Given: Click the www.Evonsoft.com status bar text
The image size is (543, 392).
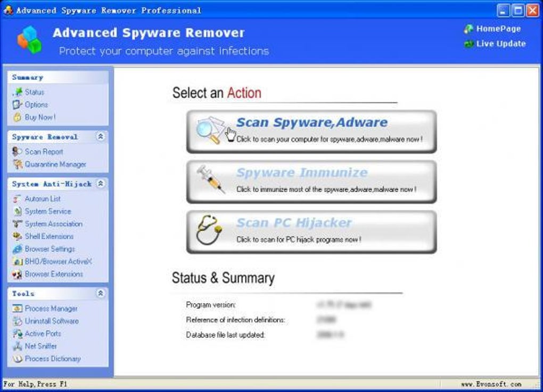Looking at the screenshot, I should click(491, 384).
